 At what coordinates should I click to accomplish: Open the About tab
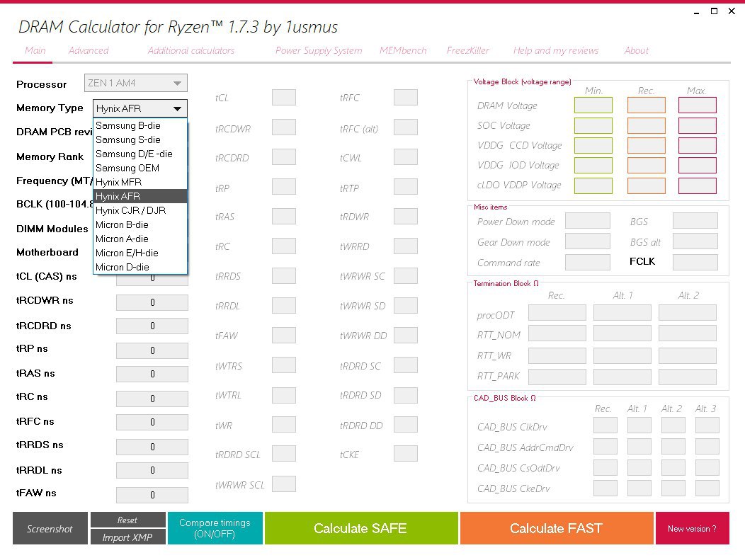(636, 50)
